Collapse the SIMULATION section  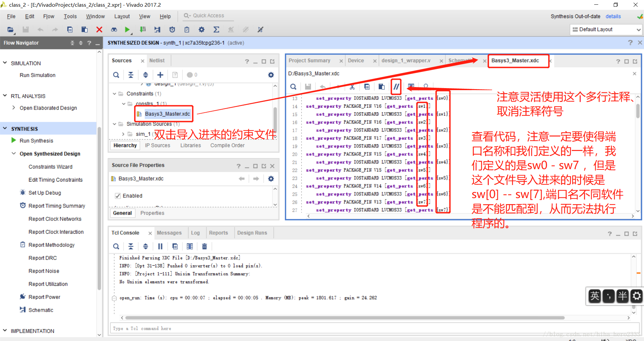pos(5,63)
